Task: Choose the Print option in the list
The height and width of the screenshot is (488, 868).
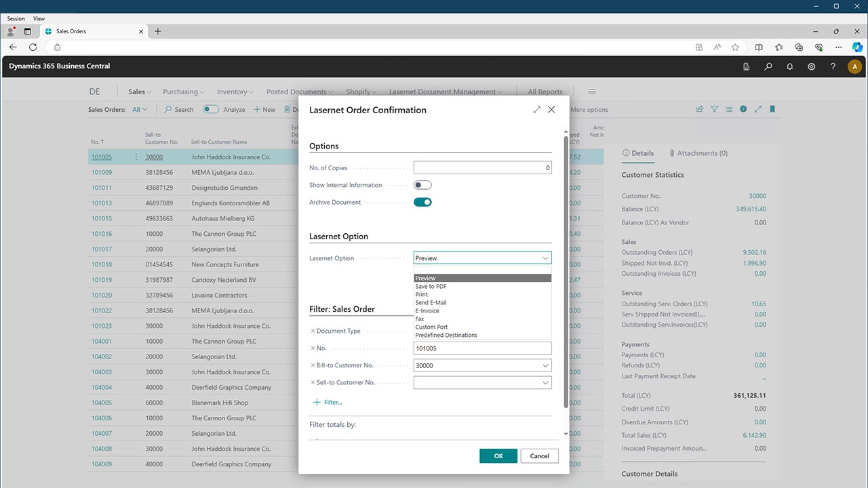Action: [482, 295]
